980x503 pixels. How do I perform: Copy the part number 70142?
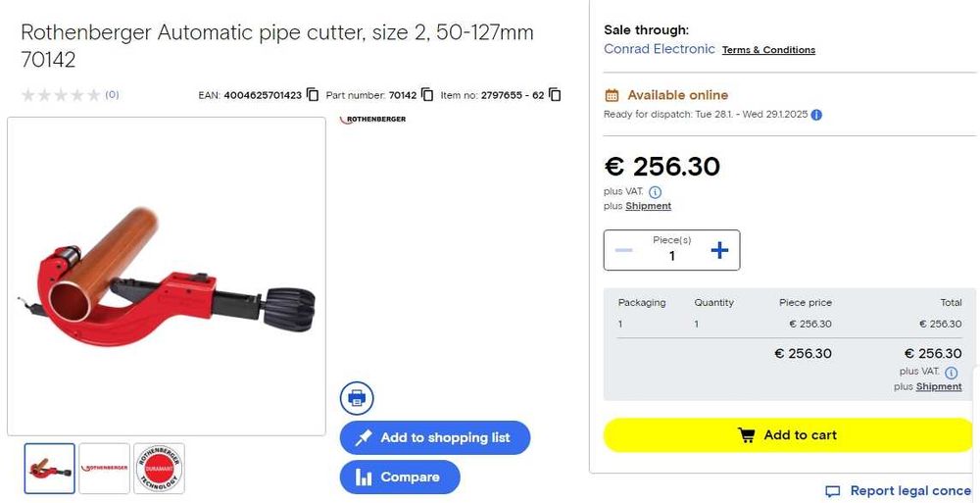[x=427, y=95]
